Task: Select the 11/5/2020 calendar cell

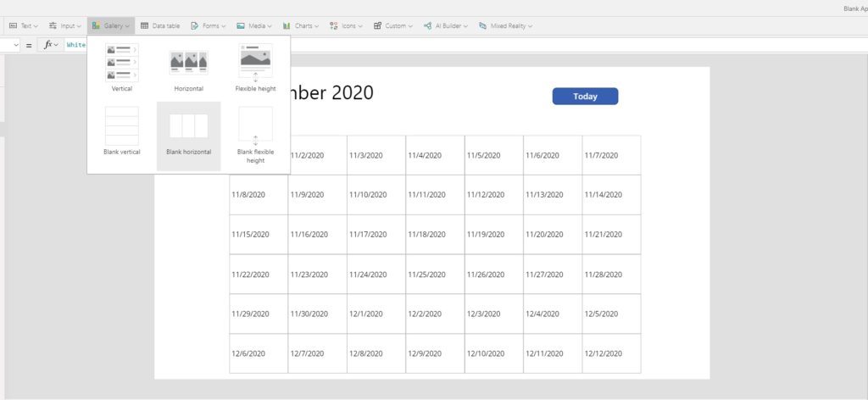Action: coord(494,155)
